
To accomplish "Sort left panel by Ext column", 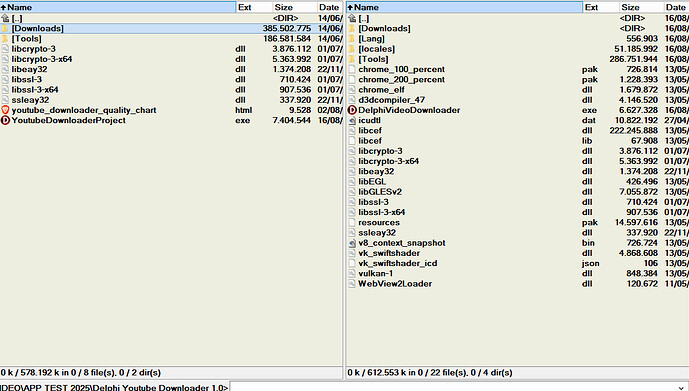I will tap(254, 7).
